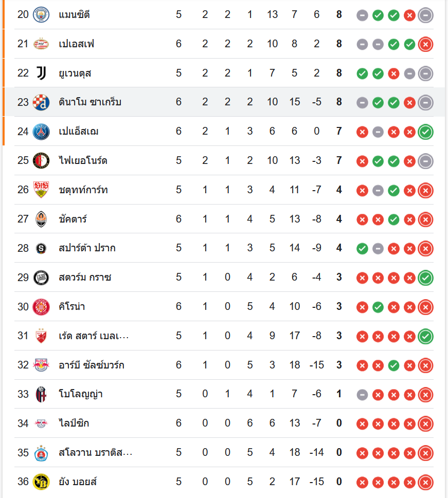Image resolution: width=448 pixels, height=498 pixels.
Task: Click the Young Boys yellow crest
Action: tap(41, 482)
